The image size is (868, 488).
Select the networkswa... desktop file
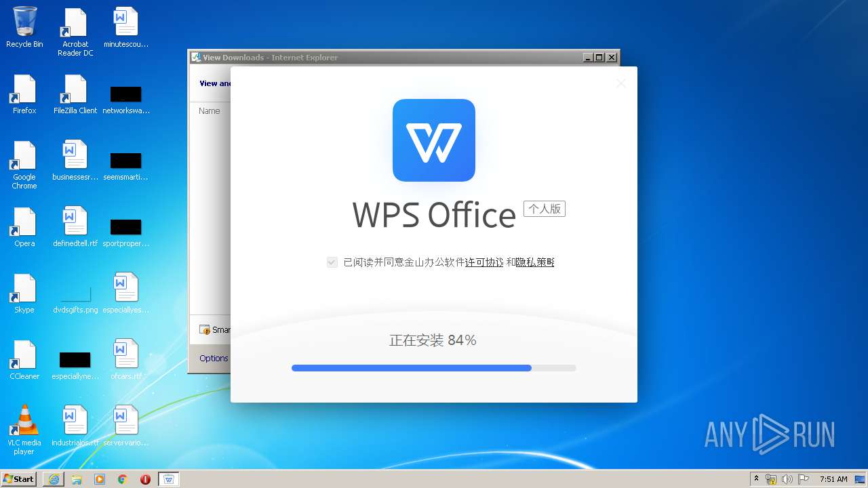(x=125, y=99)
